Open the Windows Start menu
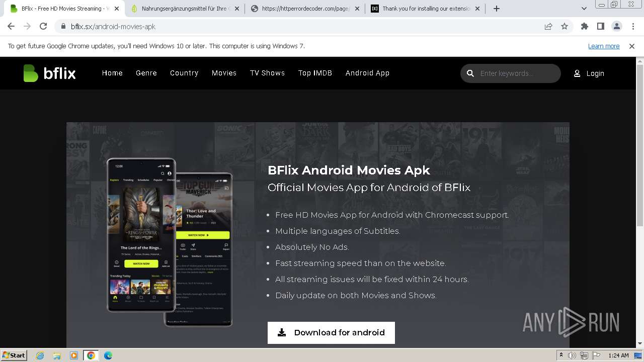 [x=14, y=355]
